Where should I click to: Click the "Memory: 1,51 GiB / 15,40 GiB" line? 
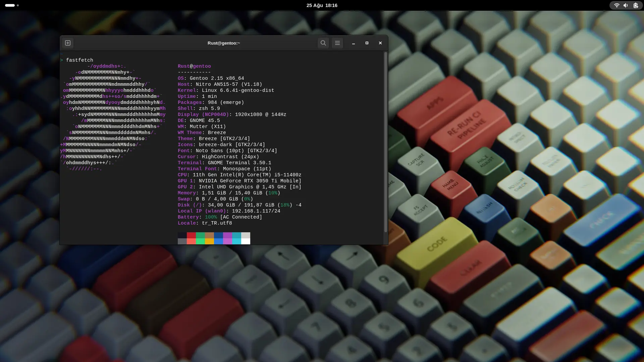point(229,193)
